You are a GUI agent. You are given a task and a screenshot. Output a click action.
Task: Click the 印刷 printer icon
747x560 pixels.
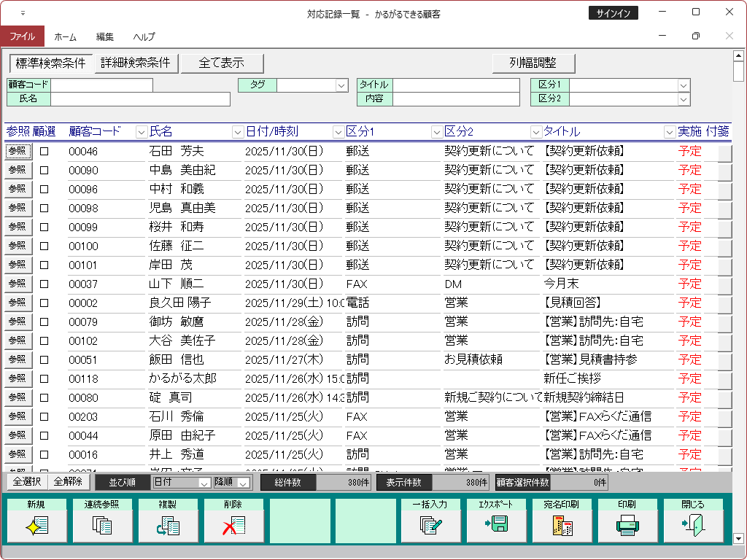click(x=627, y=525)
